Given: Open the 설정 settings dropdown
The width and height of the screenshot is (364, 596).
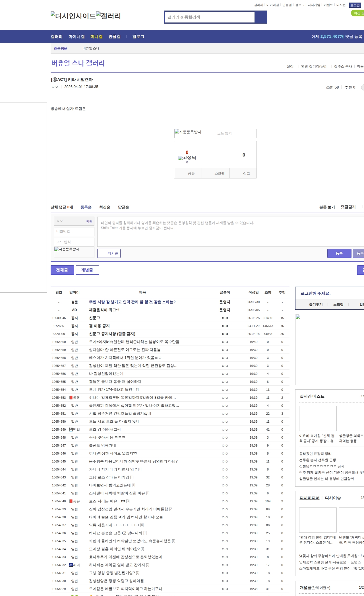Looking at the screenshot, I should tap(290, 66).
